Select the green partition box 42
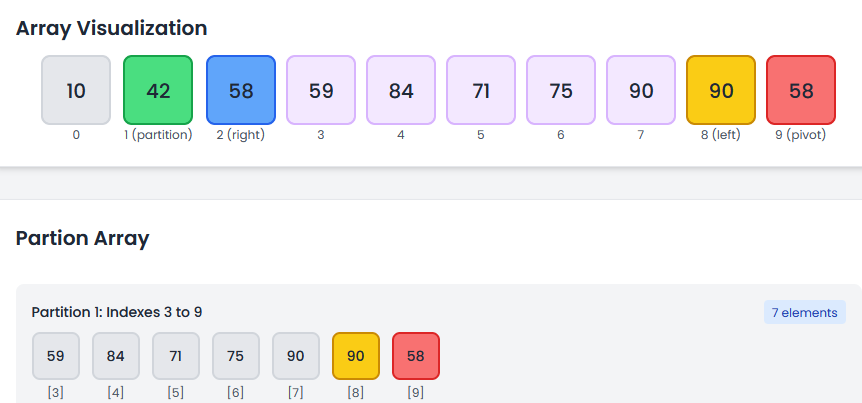Image resolution: width=862 pixels, height=403 pixels. pos(158,90)
